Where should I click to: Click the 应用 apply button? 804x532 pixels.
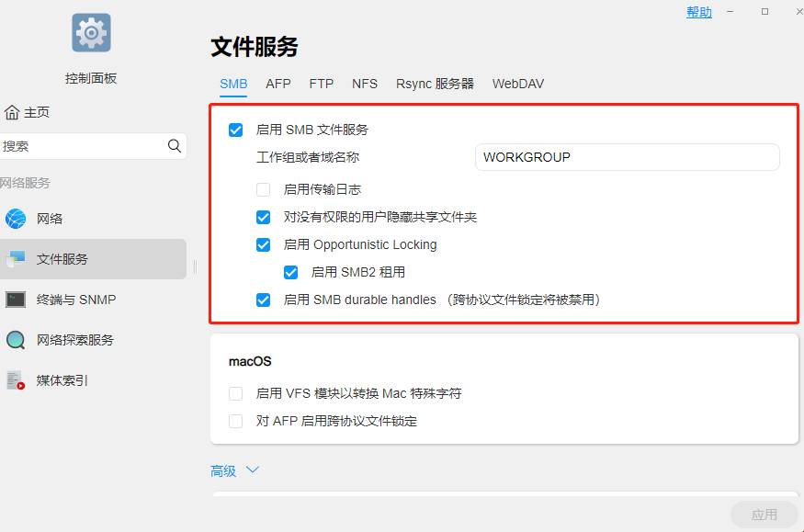764,515
